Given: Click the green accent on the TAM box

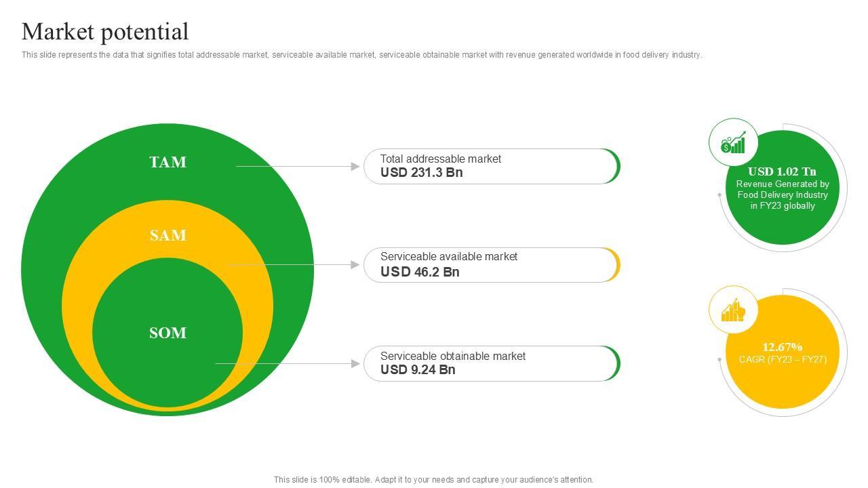Looking at the screenshot, I should (616, 166).
